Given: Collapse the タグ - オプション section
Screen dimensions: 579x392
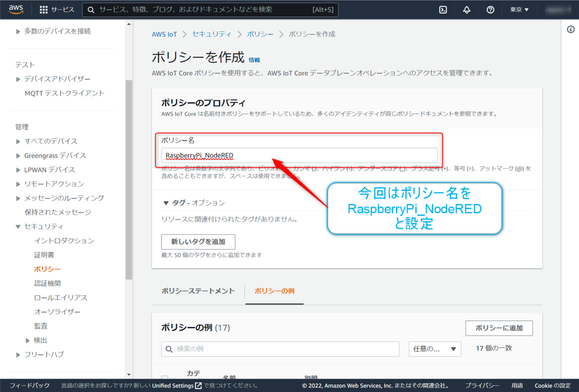Looking at the screenshot, I should (x=194, y=203).
